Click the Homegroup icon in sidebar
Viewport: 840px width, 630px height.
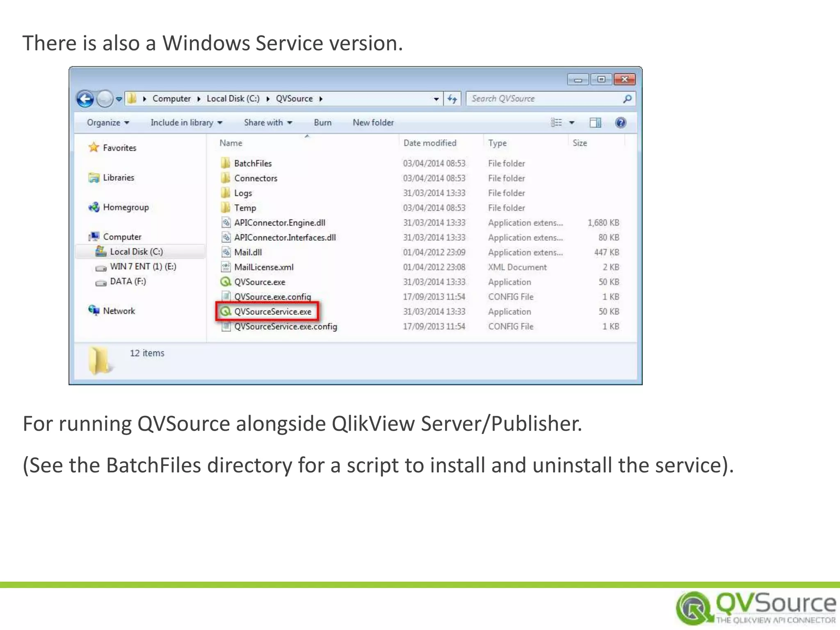(94, 207)
